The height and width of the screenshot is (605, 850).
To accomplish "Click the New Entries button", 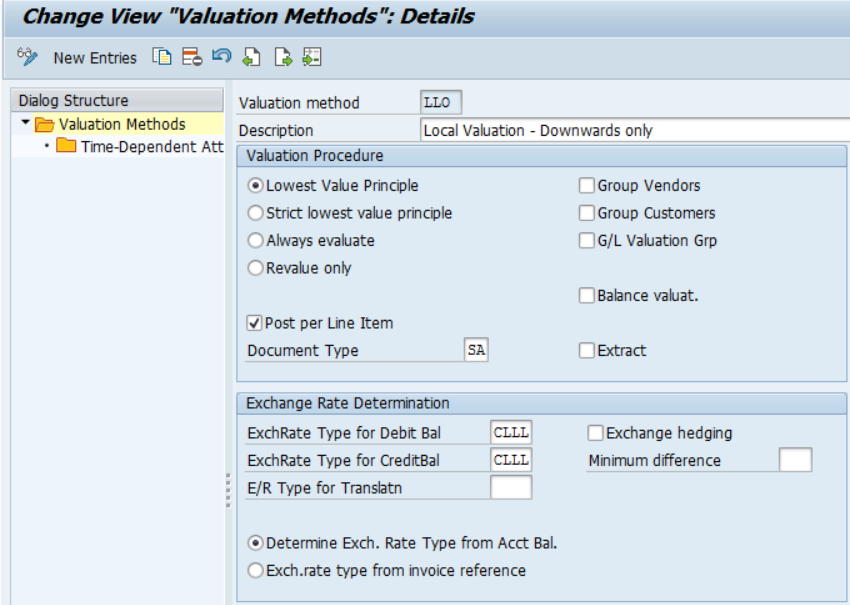I will [95, 58].
